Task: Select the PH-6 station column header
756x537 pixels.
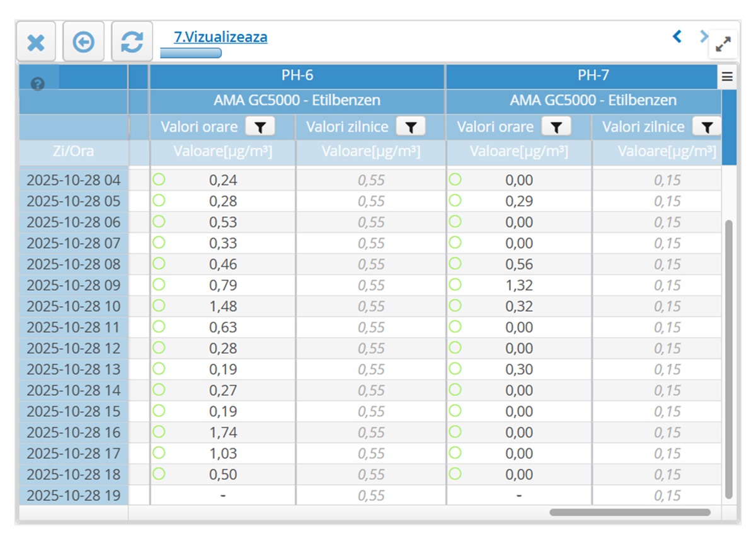Action: [x=297, y=76]
